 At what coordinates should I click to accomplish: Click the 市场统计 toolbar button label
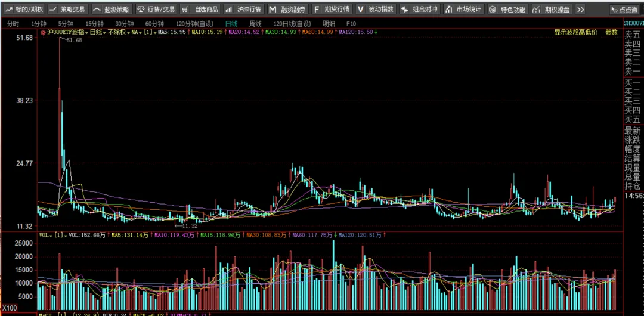click(469, 9)
